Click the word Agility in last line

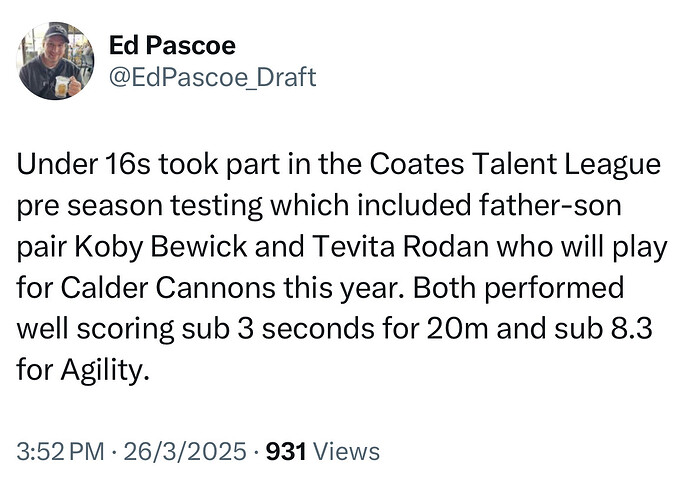[x=102, y=371]
